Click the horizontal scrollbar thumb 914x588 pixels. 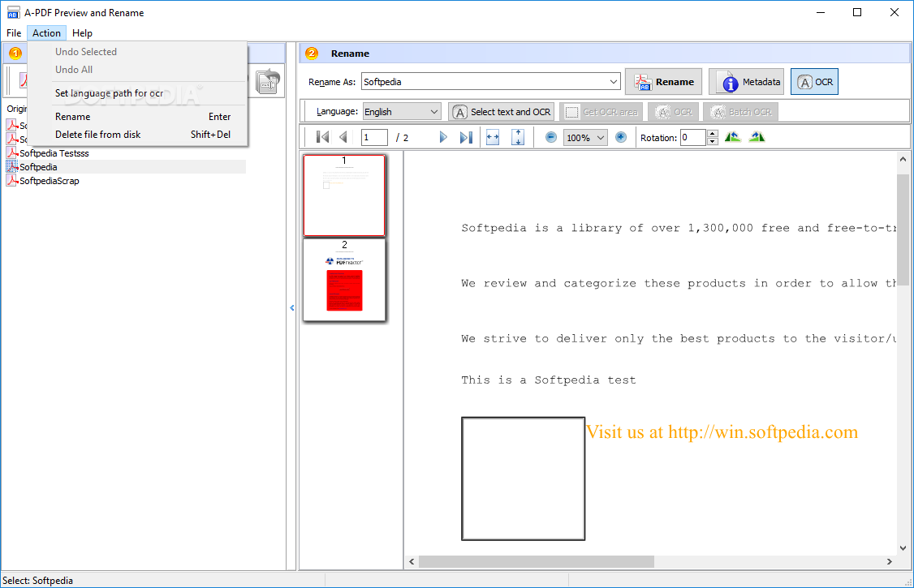pos(537,561)
